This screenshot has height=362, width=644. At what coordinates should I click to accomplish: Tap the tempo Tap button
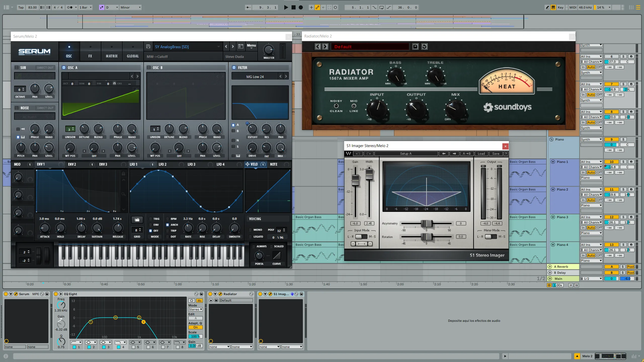21,8
